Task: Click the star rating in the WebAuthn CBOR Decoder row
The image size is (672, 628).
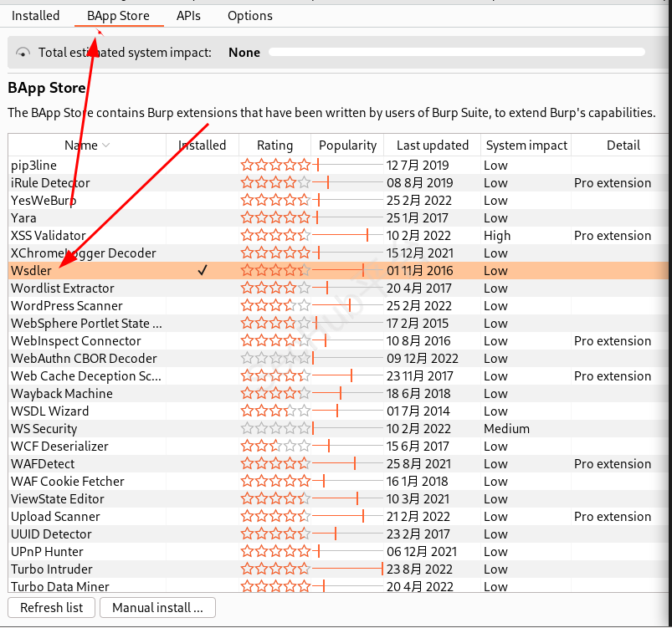Action: (x=275, y=359)
